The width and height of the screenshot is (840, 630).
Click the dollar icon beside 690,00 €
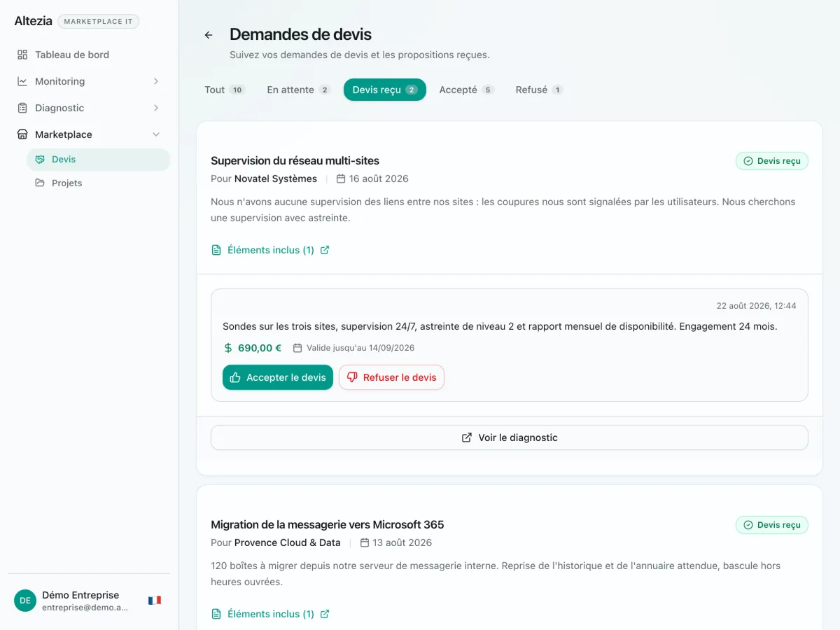[228, 348]
